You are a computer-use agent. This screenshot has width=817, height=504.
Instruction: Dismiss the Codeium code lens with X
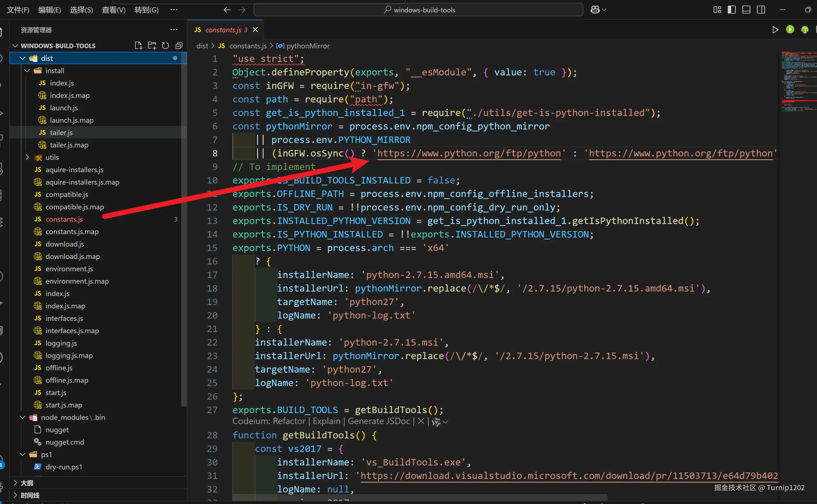click(421, 421)
